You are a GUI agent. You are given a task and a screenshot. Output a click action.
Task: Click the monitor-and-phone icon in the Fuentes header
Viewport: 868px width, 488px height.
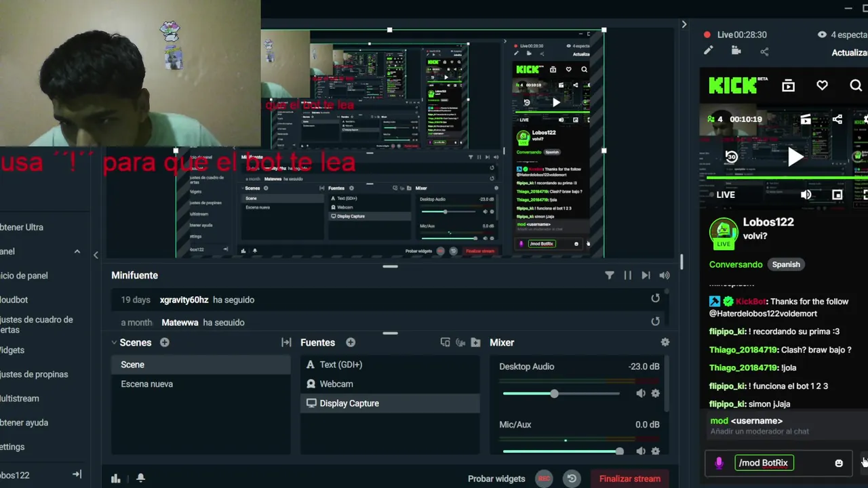click(445, 343)
